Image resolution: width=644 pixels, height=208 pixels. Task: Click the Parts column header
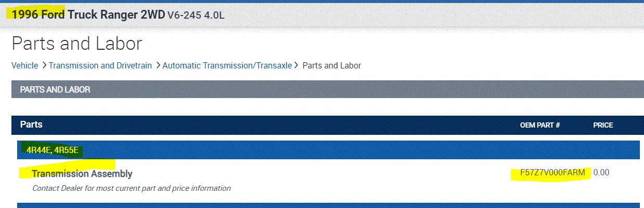(31, 125)
